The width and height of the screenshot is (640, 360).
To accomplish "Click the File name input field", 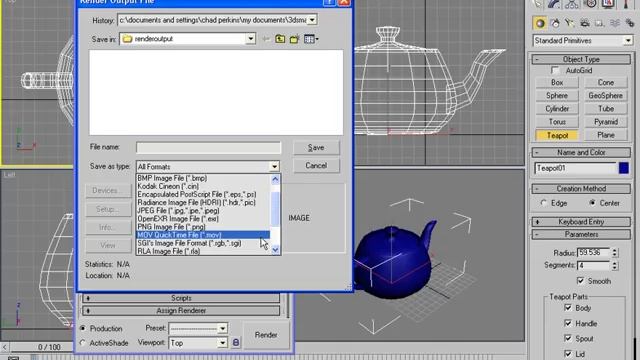I will pyautogui.click(x=209, y=147).
